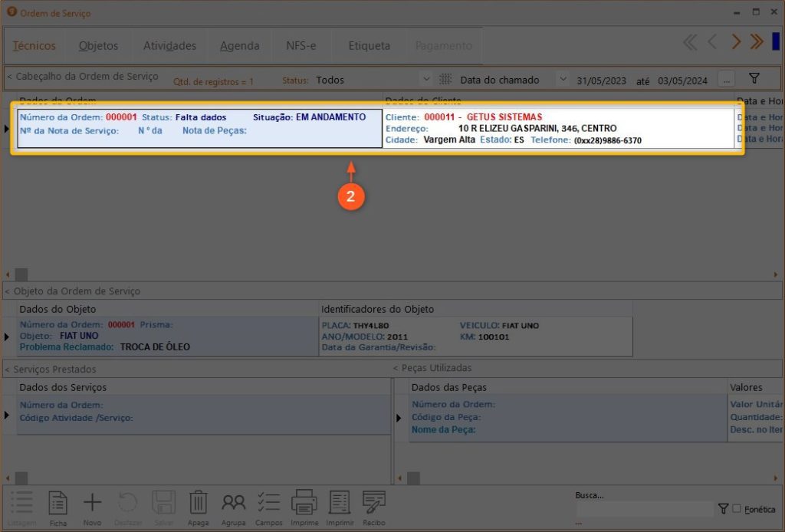Image resolution: width=785 pixels, height=532 pixels.
Task: Open the Data do chamado dropdown
Action: point(563,80)
